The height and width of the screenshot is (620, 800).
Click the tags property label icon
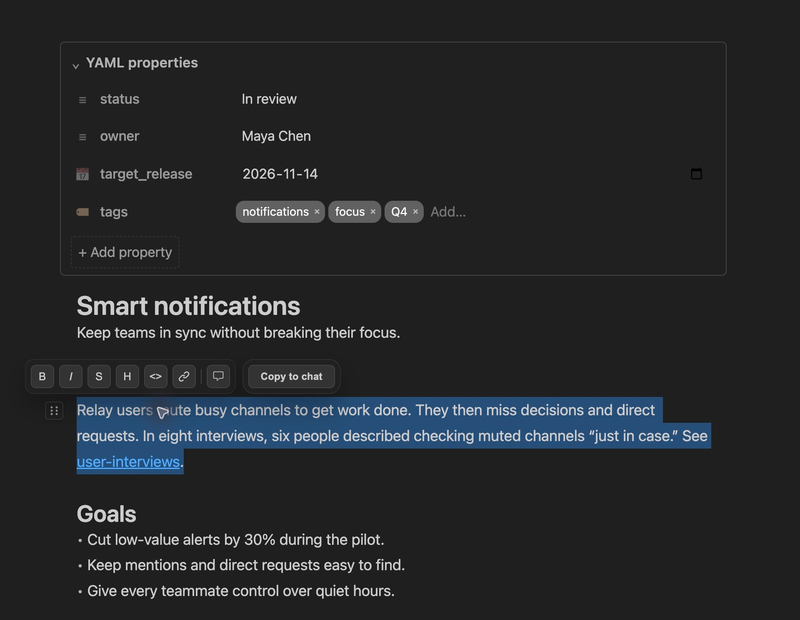(x=83, y=212)
